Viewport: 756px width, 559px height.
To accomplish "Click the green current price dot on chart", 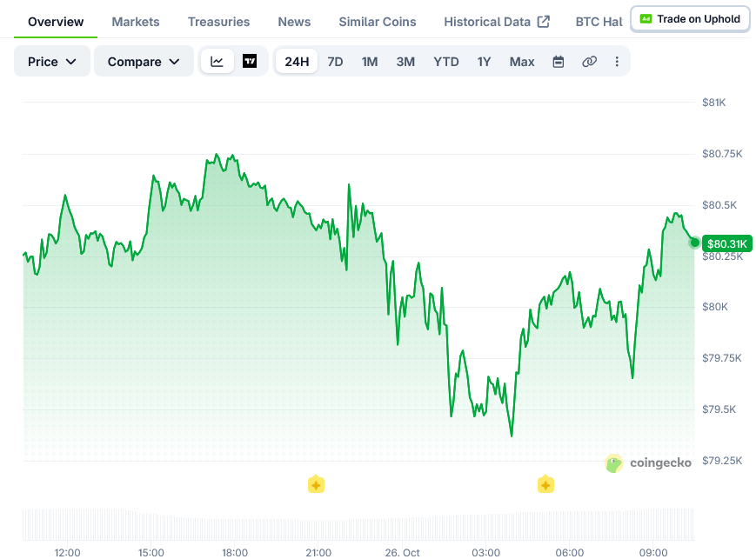I will 695,243.
